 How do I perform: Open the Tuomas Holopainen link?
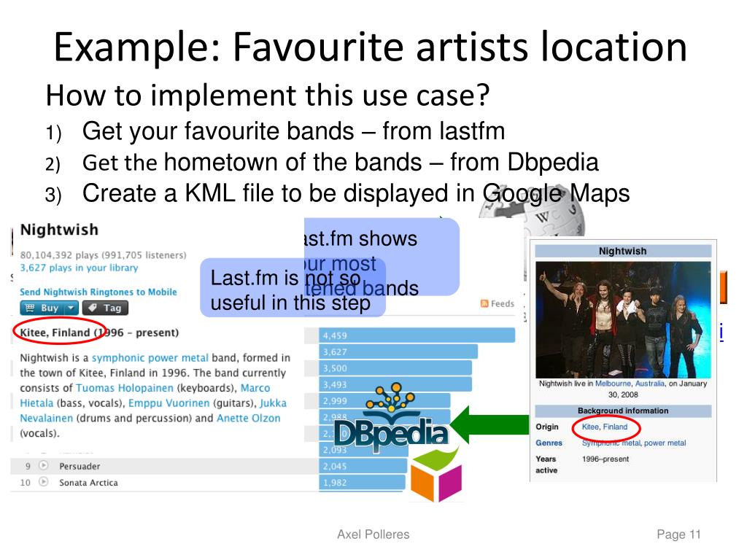tap(124, 388)
